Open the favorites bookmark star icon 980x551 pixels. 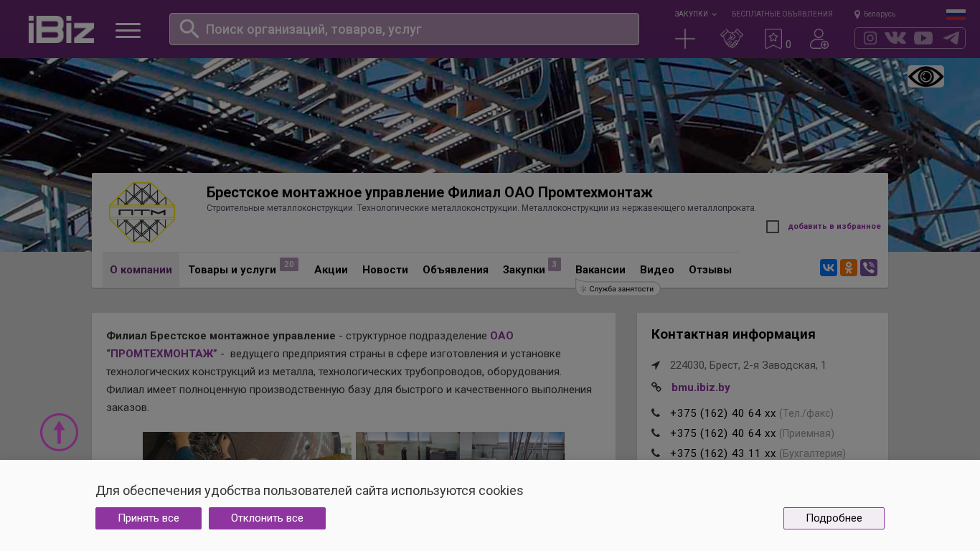point(773,39)
